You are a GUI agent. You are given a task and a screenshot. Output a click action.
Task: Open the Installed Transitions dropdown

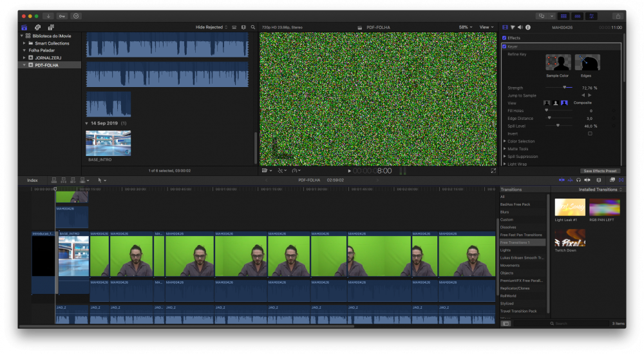pyautogui.click(x=600, y=190)
